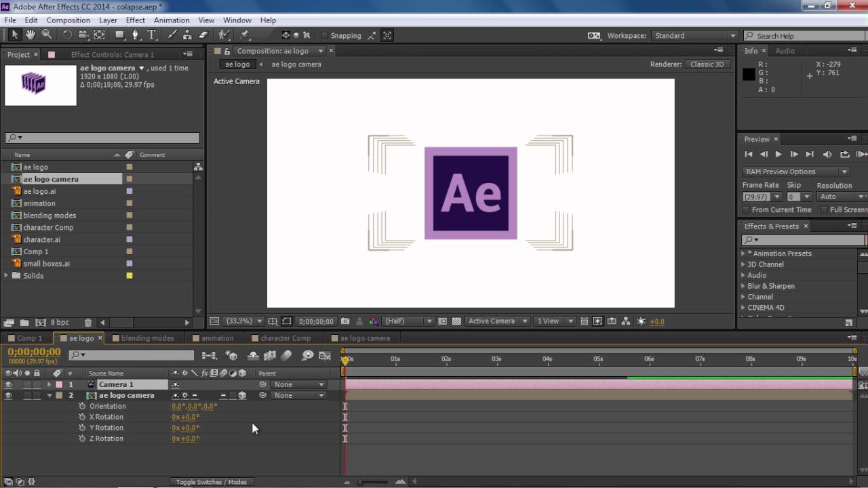The width and height of the screenshot is (868, 488).
Task: Open RAM Preview Options dropdown
Action: pyautogui.click(x=795, y=171)
